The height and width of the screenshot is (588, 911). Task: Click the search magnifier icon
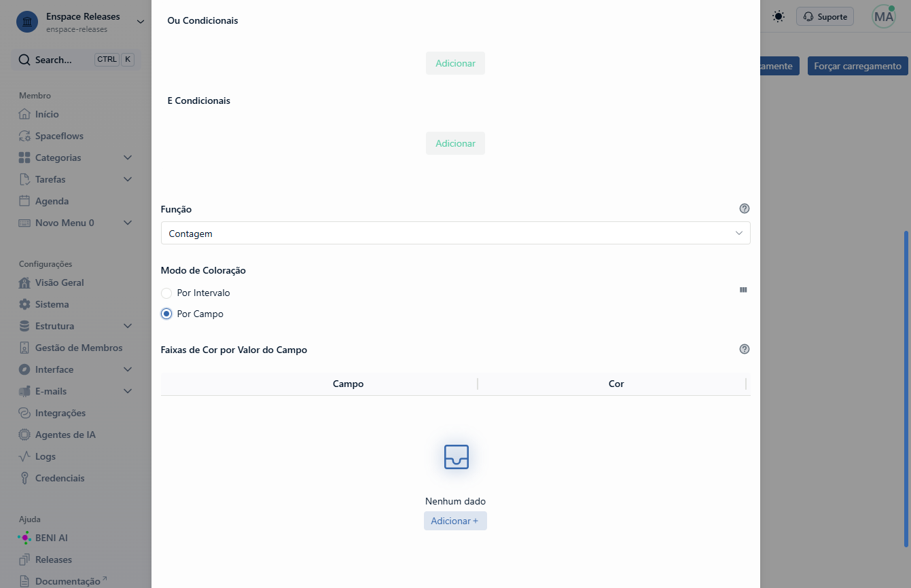point(24,60)
